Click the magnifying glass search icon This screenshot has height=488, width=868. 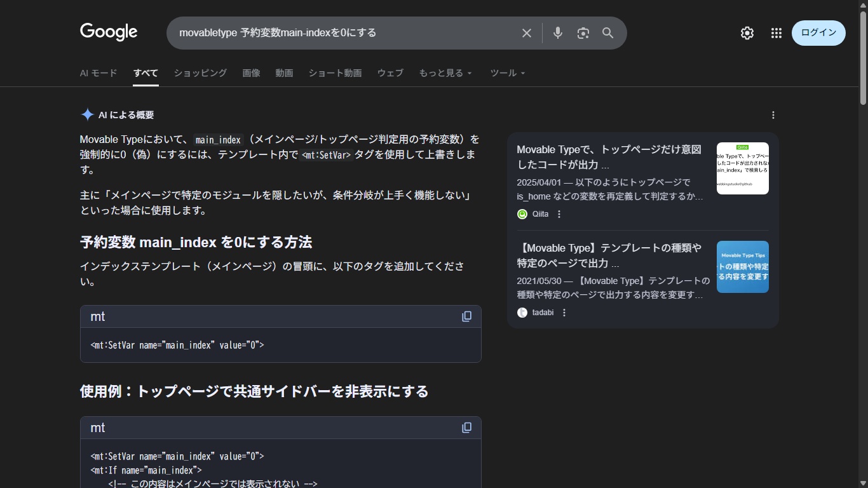coord(607,33)
